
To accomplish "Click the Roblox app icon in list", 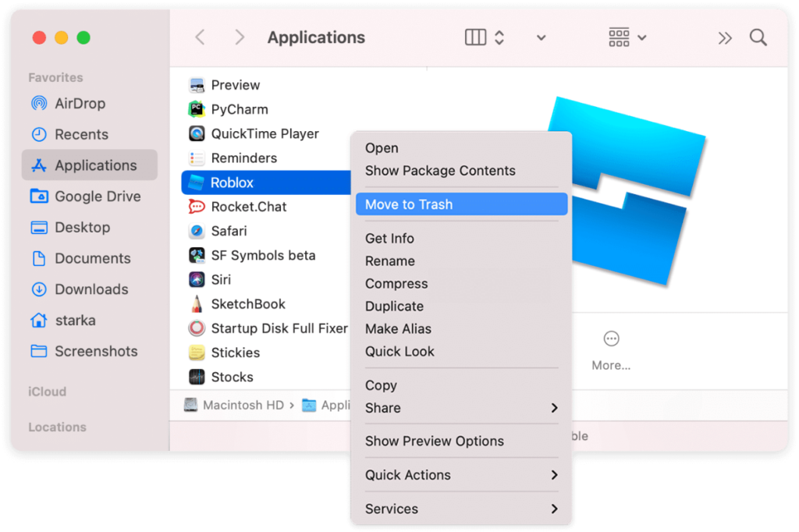I will 197,183.
